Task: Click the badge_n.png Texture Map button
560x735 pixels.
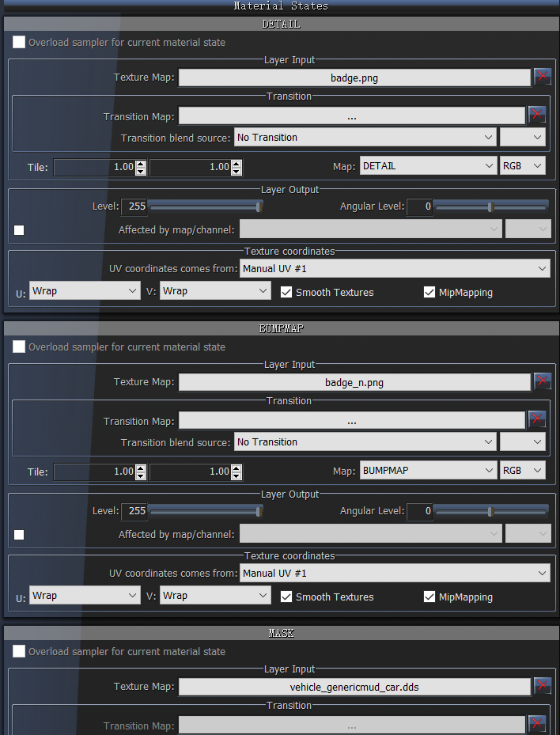Action: point(354,382)
